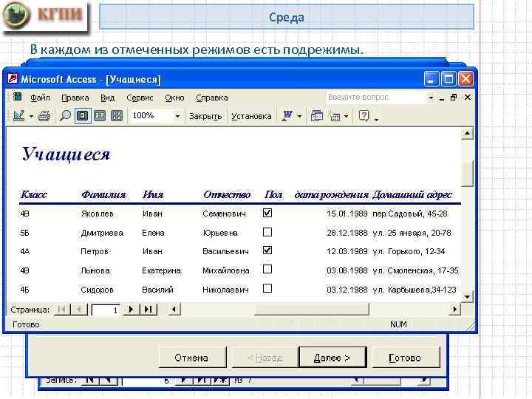Open the Правка menu
The height and width of the screenshot is (399, 532).
pyautogui.click(x=75, y=98)
